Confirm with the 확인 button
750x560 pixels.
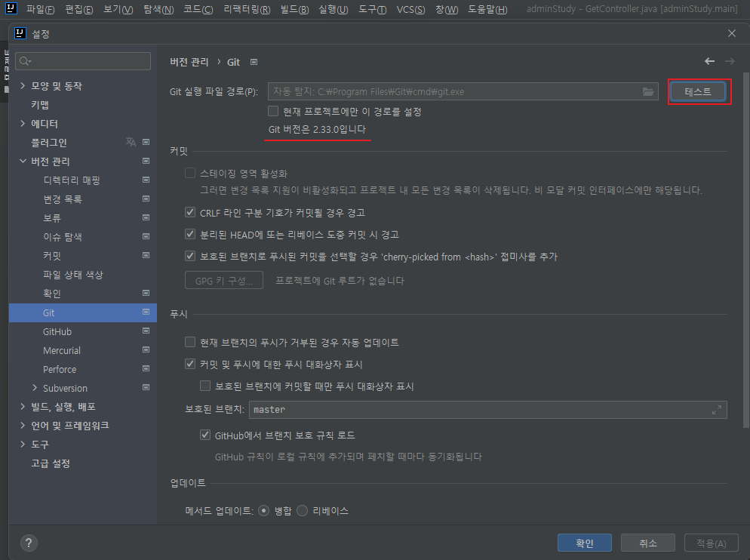tap(585, 543)
